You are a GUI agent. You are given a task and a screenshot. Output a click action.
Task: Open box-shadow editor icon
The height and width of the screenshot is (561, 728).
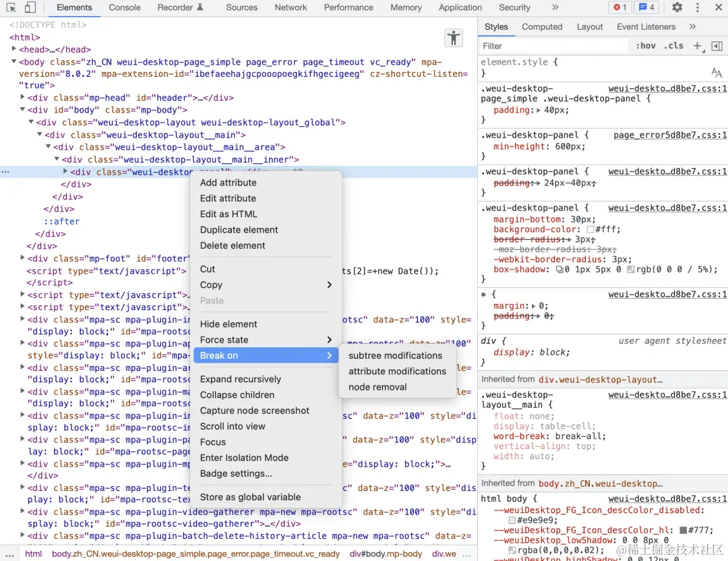559,269
